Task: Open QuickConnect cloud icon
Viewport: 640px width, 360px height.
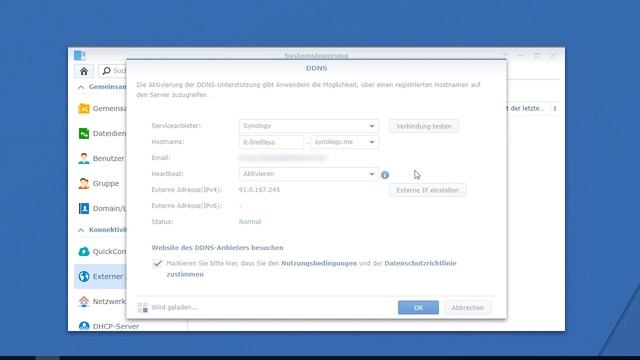Action: (x=84, y=251)
